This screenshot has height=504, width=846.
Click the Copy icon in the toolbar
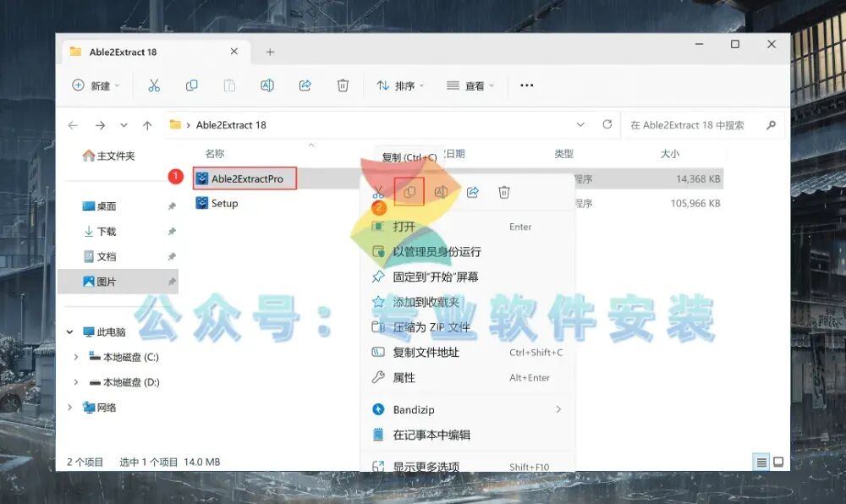tap(191, 85)
